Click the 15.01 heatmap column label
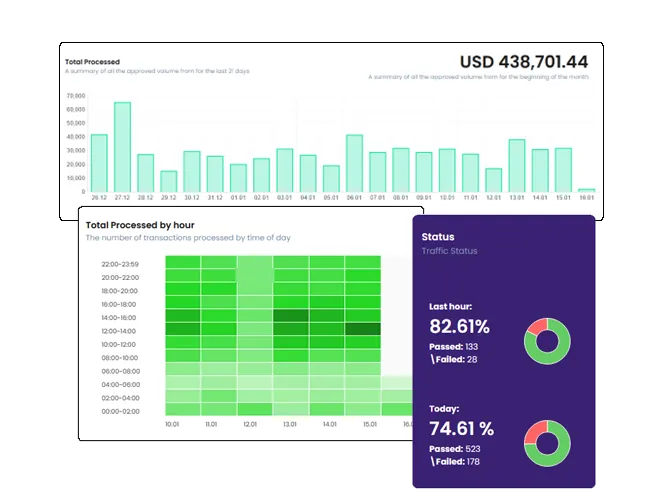Viewport: 664px width, 496px height. click(370, 424)
